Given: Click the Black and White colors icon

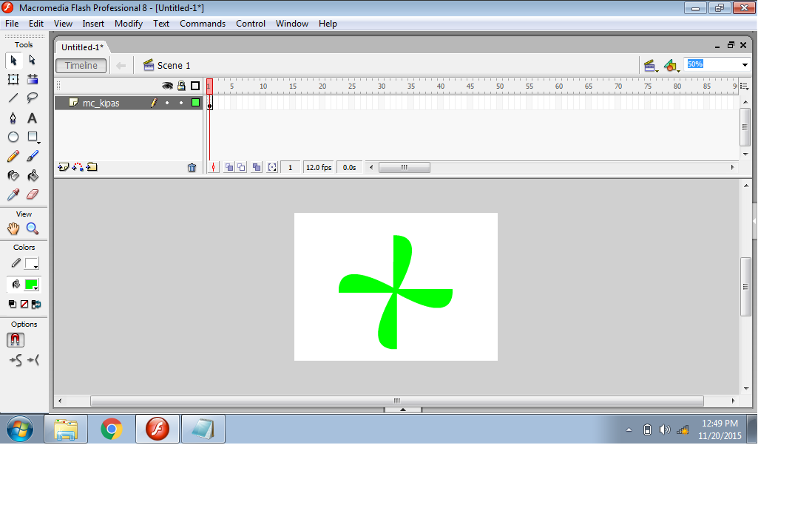Looking at the screenshot, I should pyautogui.click(x=13, y=305).
